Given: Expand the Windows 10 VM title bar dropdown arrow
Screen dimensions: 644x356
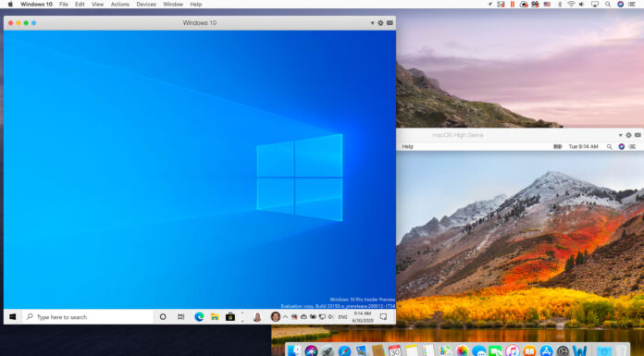Looking at the screenshot, I should [373, 23].
